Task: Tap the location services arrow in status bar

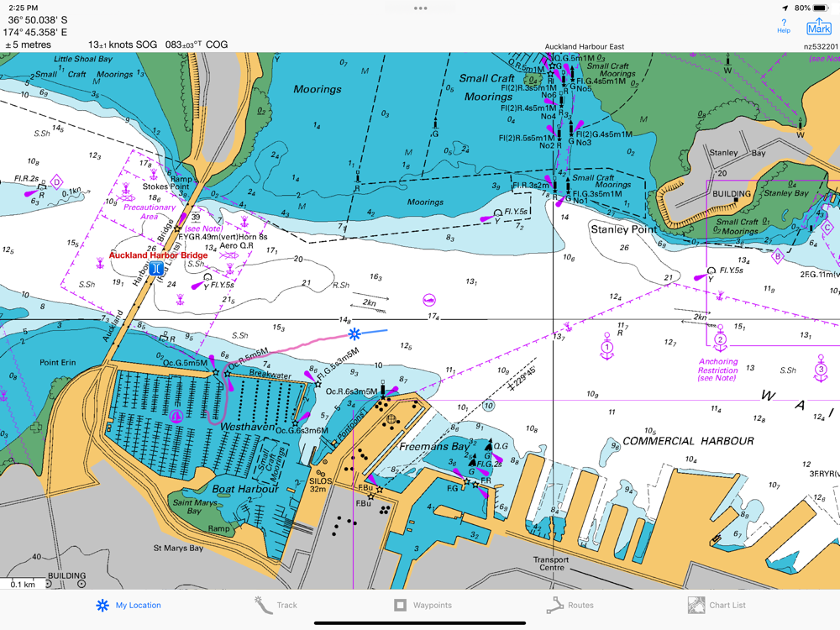Action: (x=785, y=8)
